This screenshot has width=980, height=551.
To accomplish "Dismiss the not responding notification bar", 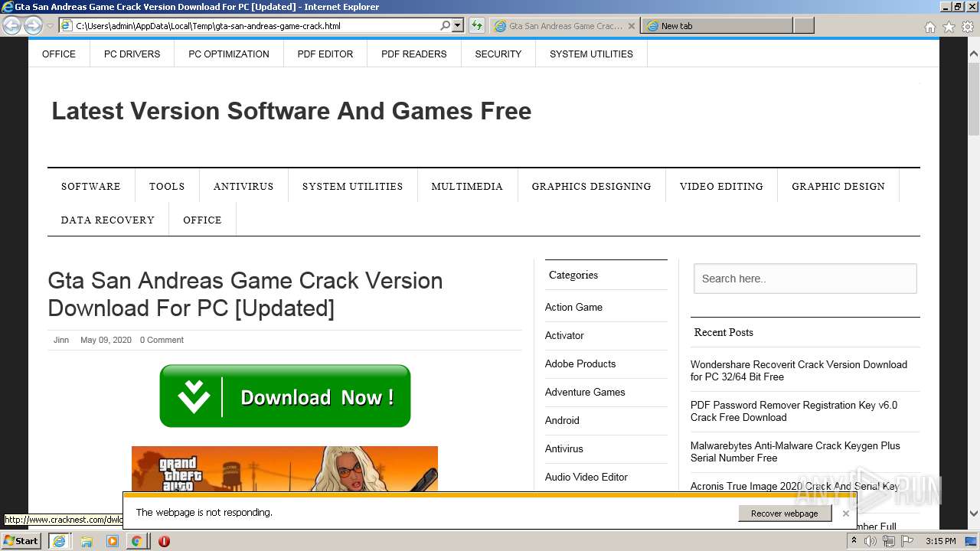I will point(845,514).
